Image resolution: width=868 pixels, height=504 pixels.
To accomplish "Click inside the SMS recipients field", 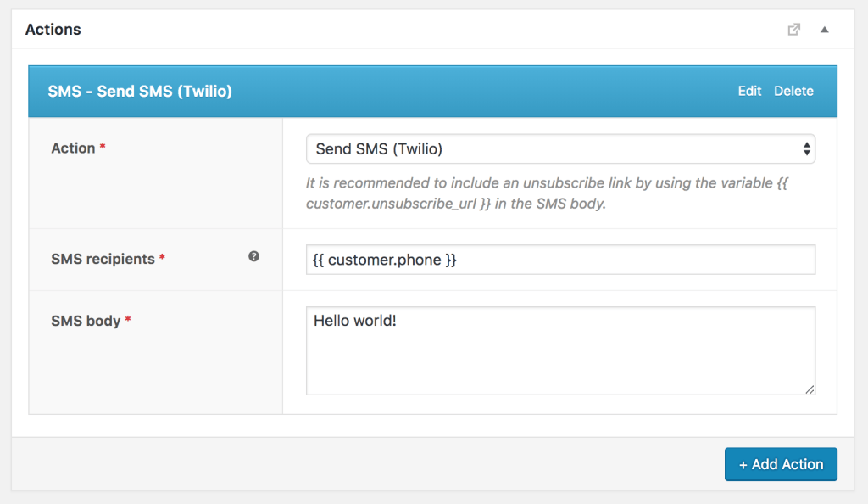I will point(559,259).
